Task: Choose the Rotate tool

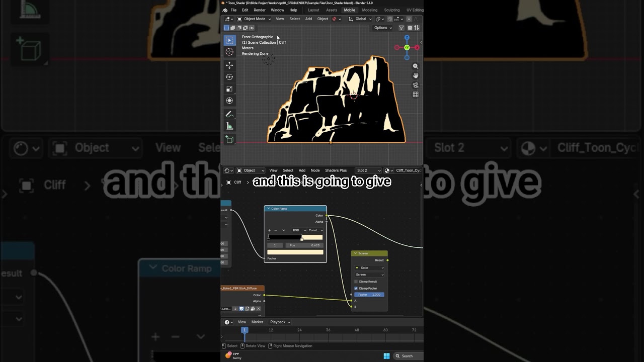Action: (x=229, y=77)
